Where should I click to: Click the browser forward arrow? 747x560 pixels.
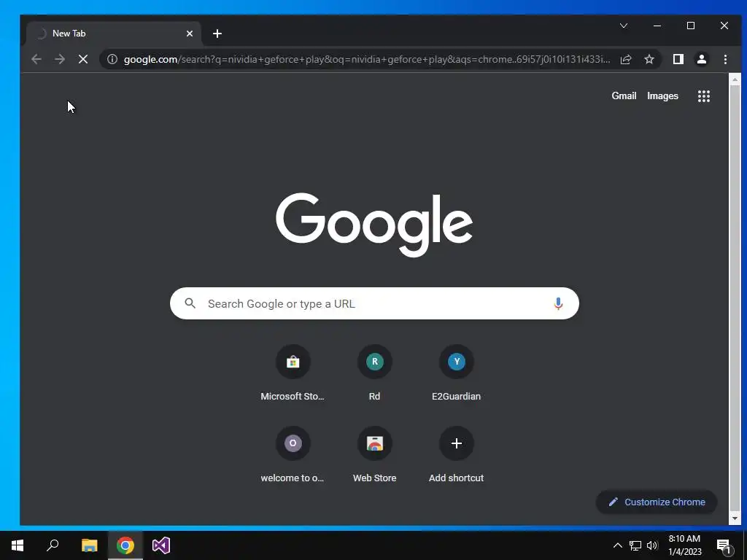60,60
